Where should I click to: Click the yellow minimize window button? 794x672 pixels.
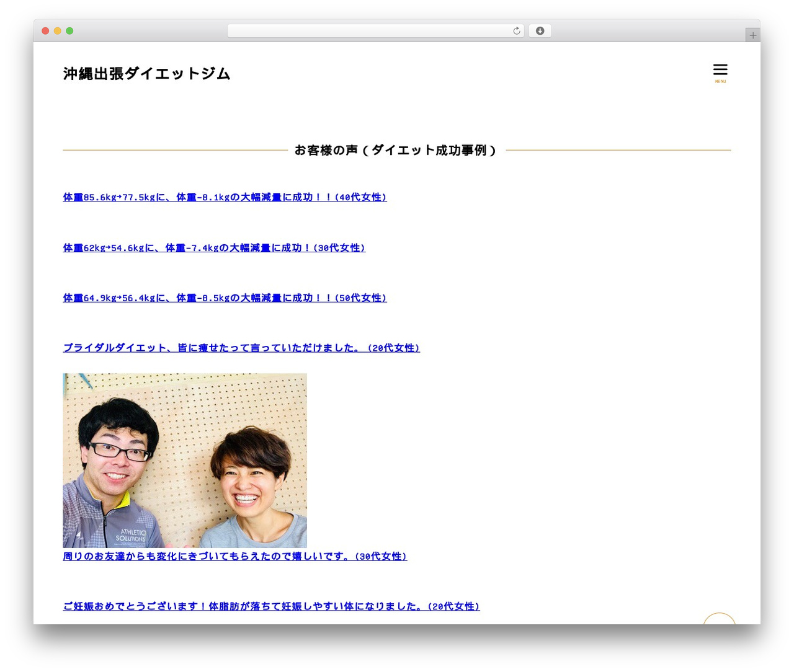[58, 31]
